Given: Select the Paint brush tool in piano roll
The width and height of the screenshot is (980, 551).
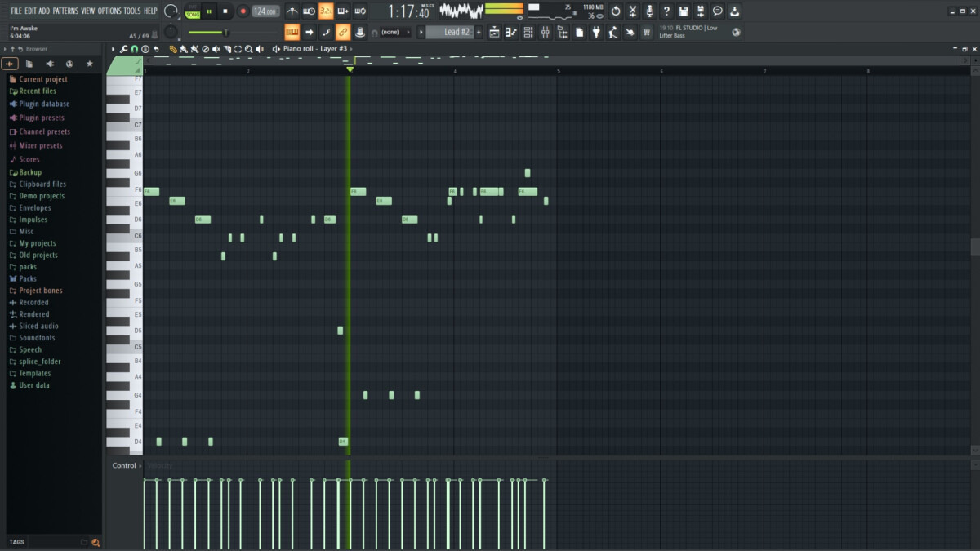Looking at the screenshot, I should pos(184,49).
